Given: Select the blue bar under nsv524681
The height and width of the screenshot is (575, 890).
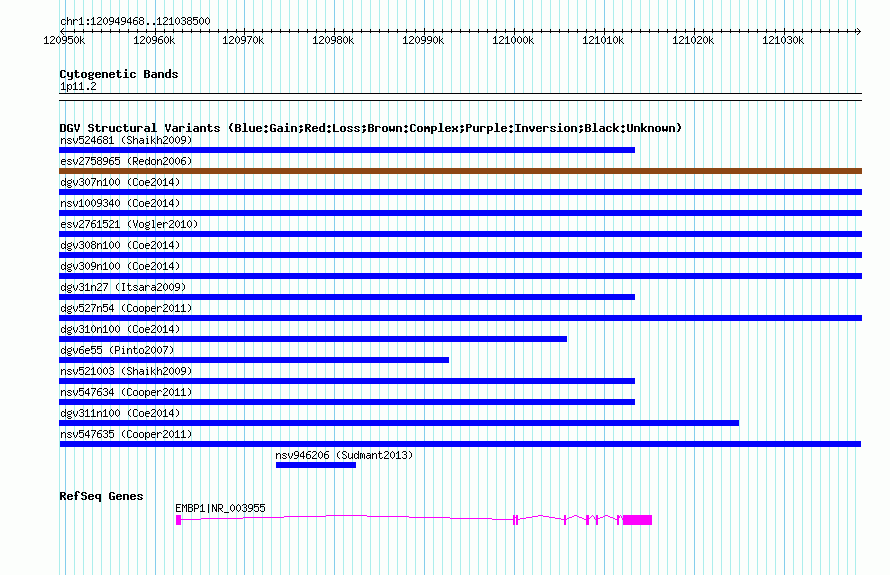Looking at the screenshot, I should 347,150.
